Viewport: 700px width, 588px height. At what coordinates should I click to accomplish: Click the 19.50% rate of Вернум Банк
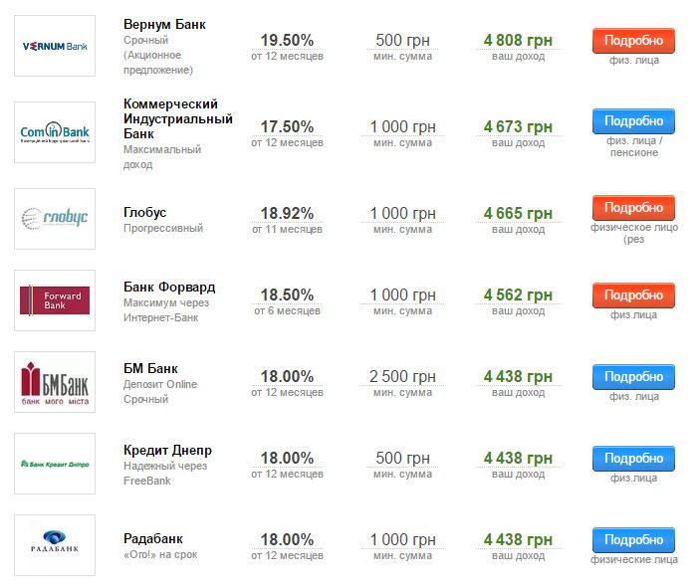(x=287, y=40)
